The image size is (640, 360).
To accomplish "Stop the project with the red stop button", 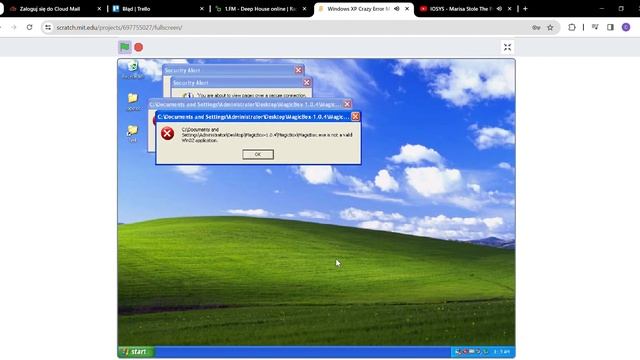I will tap(139, 47).
